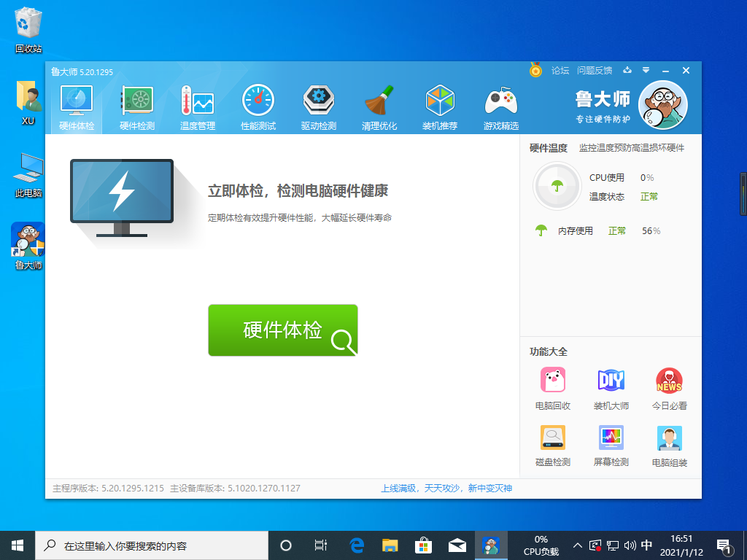Click the 问题反馈 feedback link

coord(595,71)
